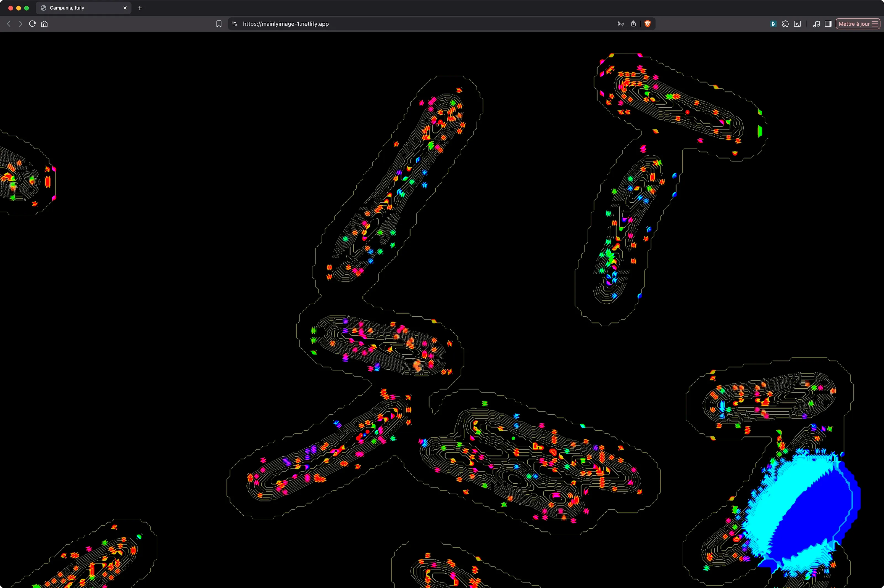Open the Brave Shields lion icon
The image size is (884, 588).
pos(647,24)
